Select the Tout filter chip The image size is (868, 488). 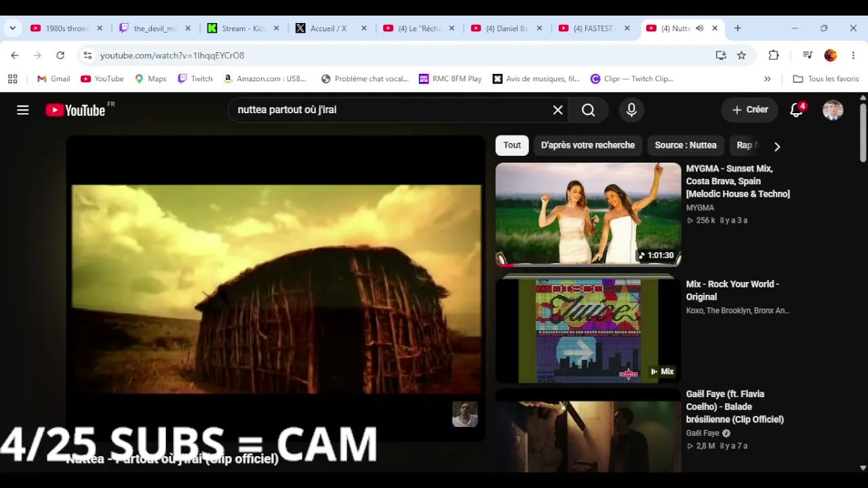[512, 145]
